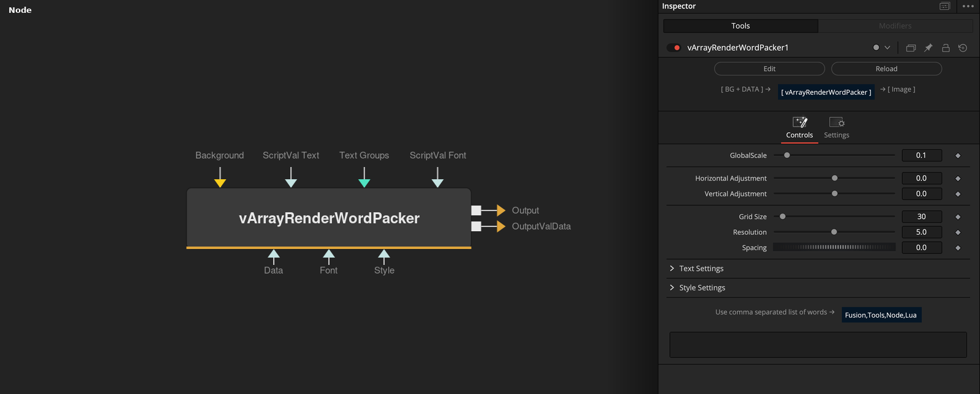This screenshot has height=394, width=980.
Task: Click the word list field 'Fusion,Tools,Node,Lua'
Action: pos(881,315)
